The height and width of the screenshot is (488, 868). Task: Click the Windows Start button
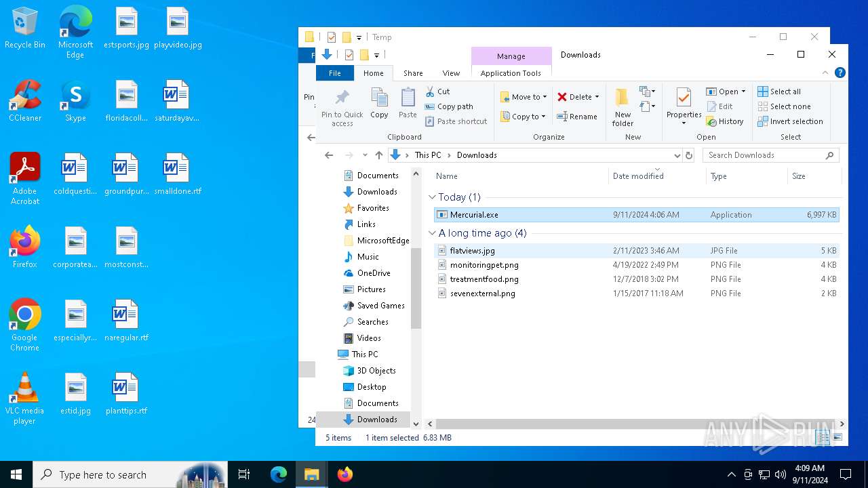coord(16,474)
